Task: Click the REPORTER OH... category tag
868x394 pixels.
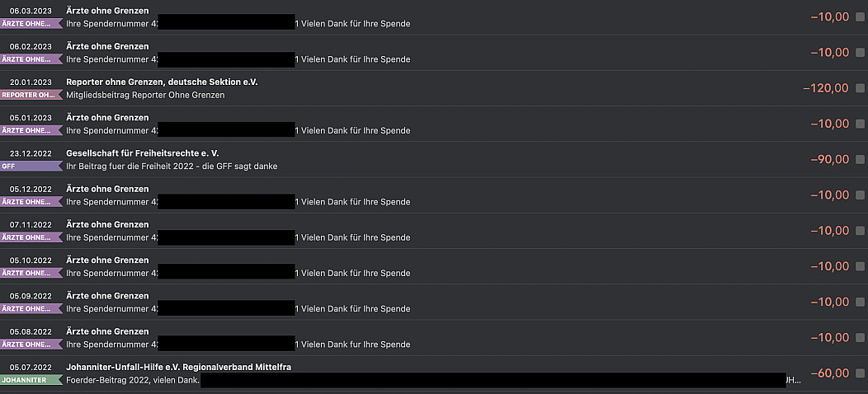Action: (x=30, y=95)
